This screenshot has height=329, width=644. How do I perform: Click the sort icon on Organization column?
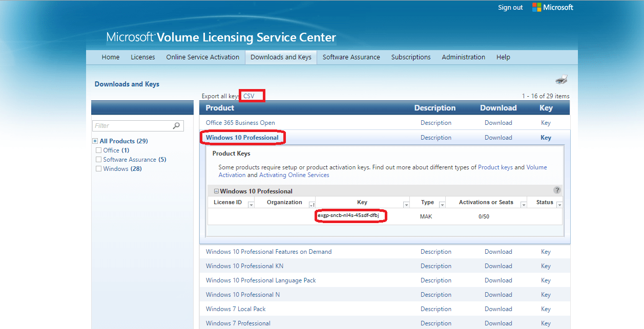(313, 204)
